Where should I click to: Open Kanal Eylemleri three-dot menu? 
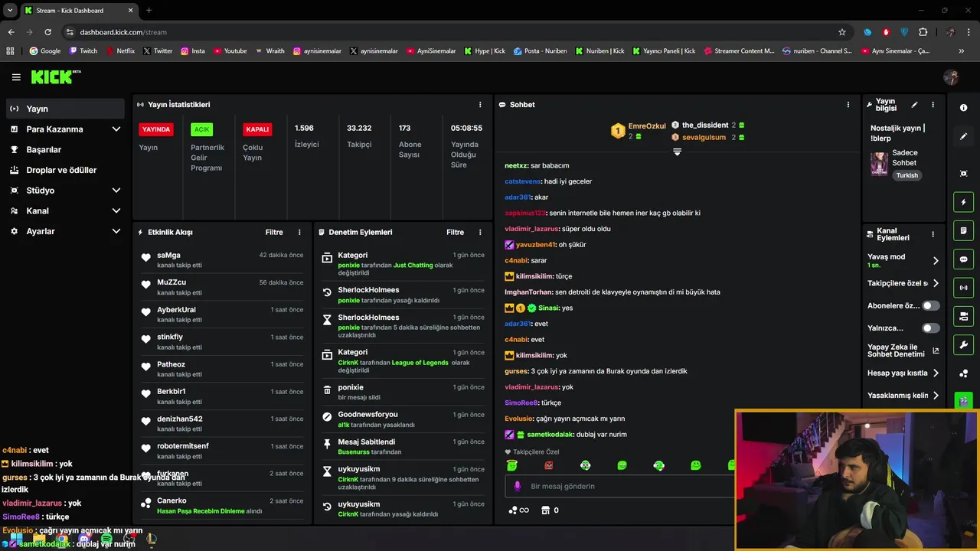pos(933,234)
